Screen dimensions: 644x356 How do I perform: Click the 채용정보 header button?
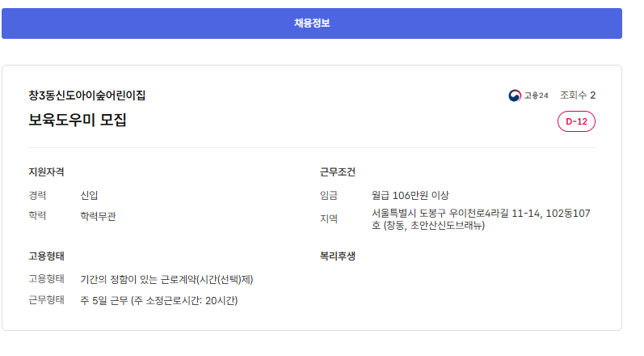(x=311, y=23)
